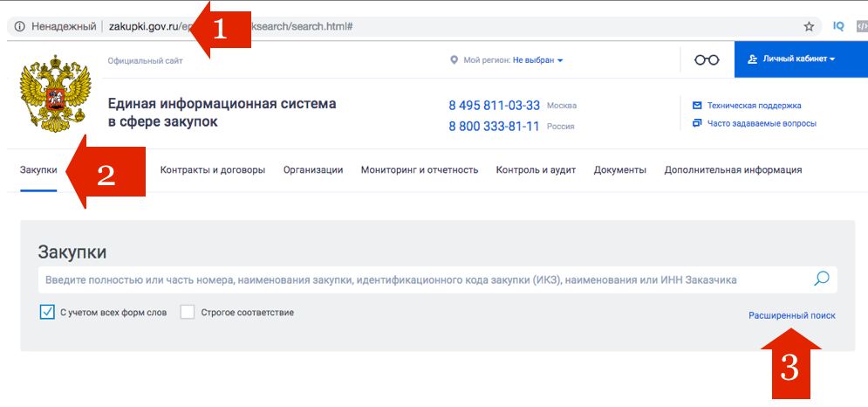
Task: Open Мониторинг и отчетность menu
Action: pyautogui.click(x=420, y=170)
